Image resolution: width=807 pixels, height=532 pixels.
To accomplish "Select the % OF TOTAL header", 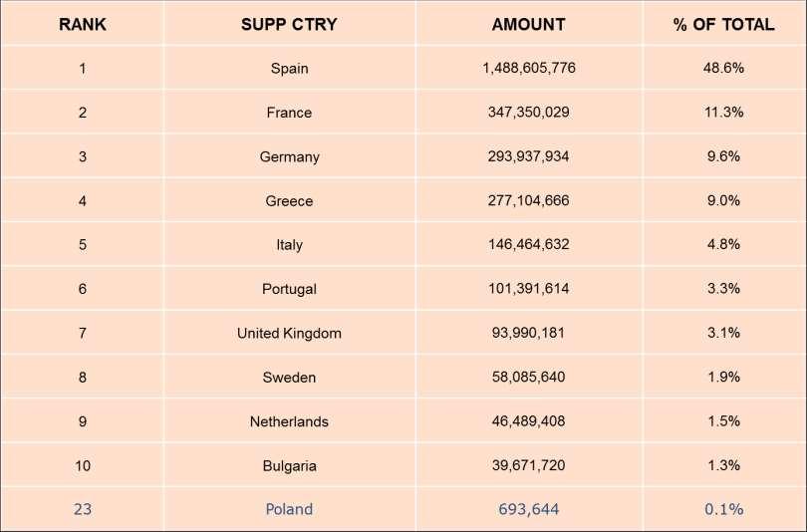I will [723, 24].
